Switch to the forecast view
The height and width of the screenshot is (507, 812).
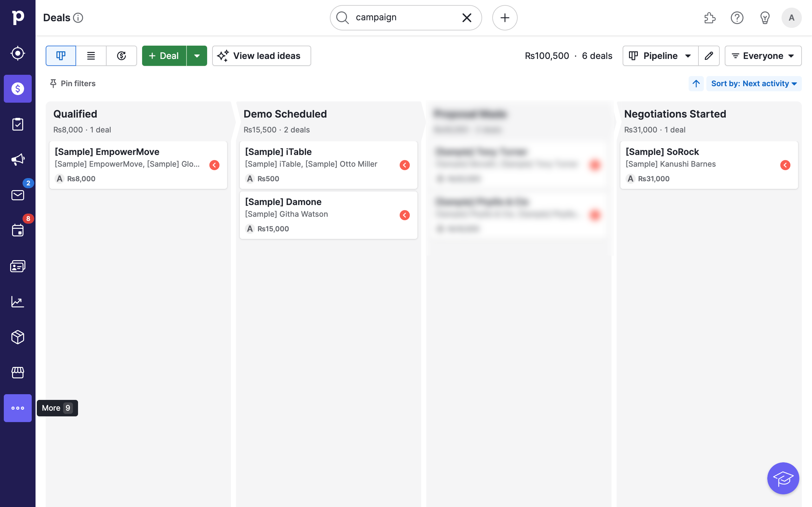[121, 56]
